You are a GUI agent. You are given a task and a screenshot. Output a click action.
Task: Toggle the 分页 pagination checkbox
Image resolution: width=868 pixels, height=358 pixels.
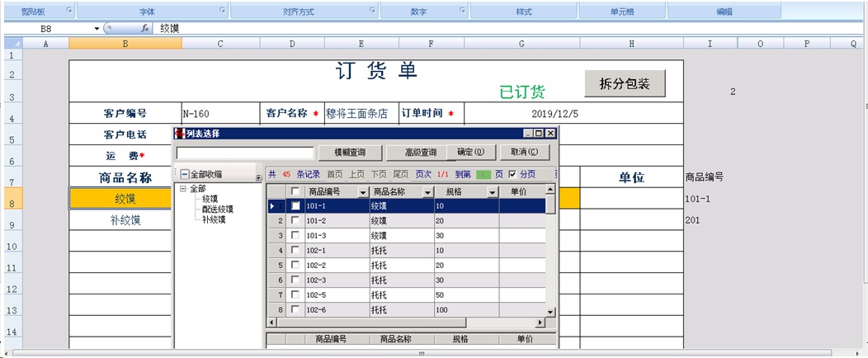[512, 174]
